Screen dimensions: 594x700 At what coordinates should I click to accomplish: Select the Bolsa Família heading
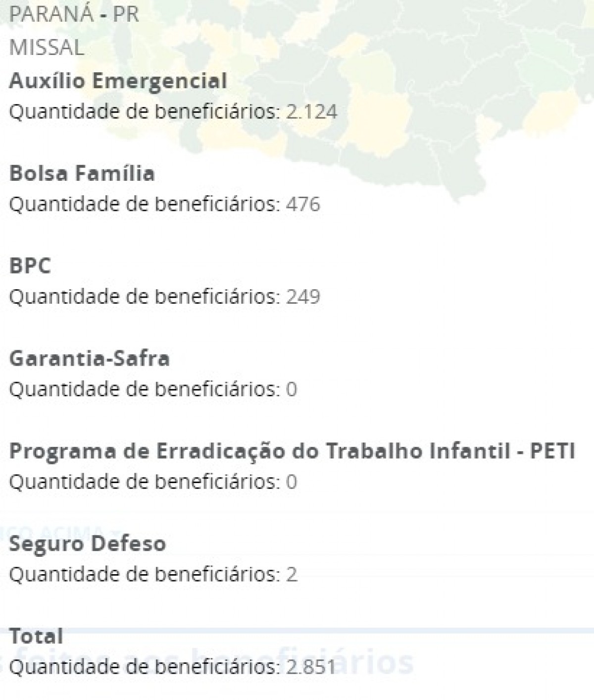(x=82, y=173)
